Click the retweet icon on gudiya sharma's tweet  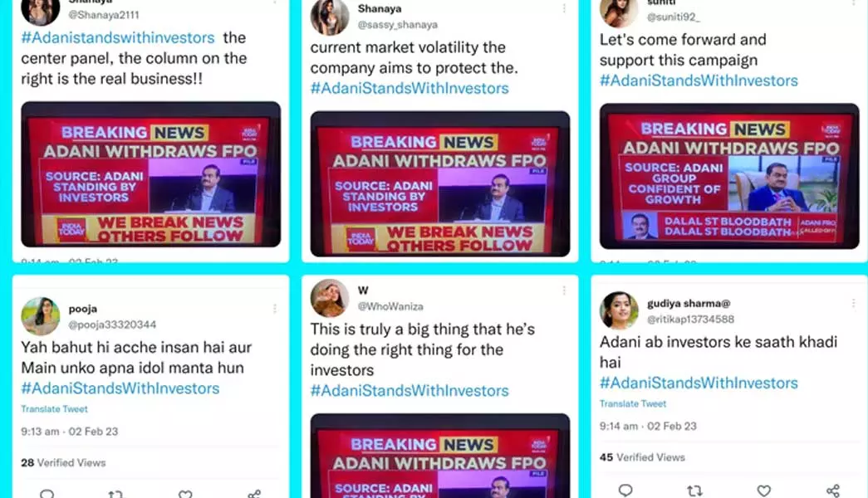[694, 491]
